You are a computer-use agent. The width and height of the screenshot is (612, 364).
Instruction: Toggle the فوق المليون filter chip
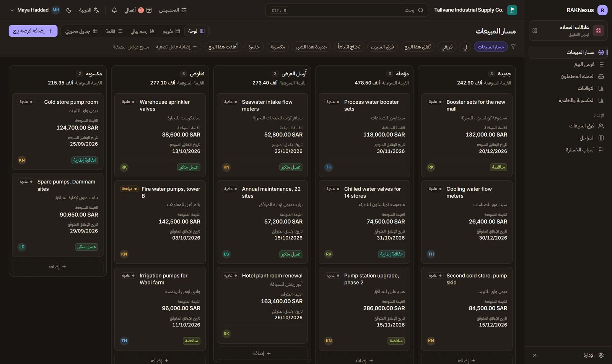pos(382,47)
